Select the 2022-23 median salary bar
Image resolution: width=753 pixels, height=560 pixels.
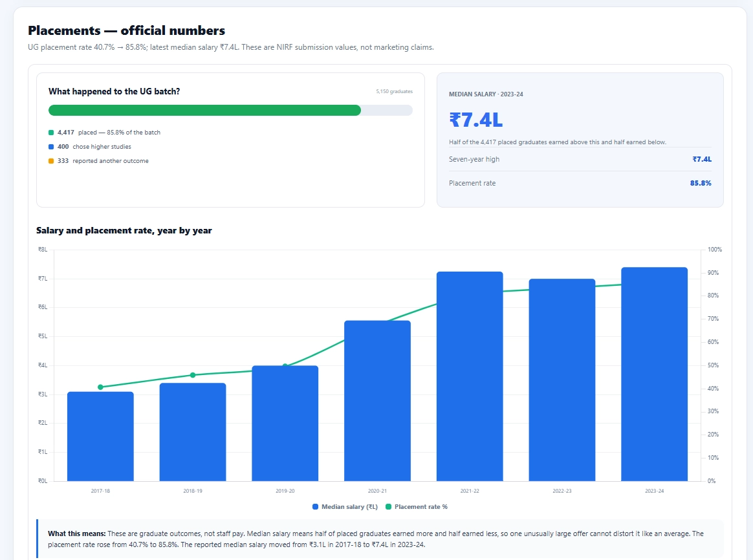click(x=562, y=380)
